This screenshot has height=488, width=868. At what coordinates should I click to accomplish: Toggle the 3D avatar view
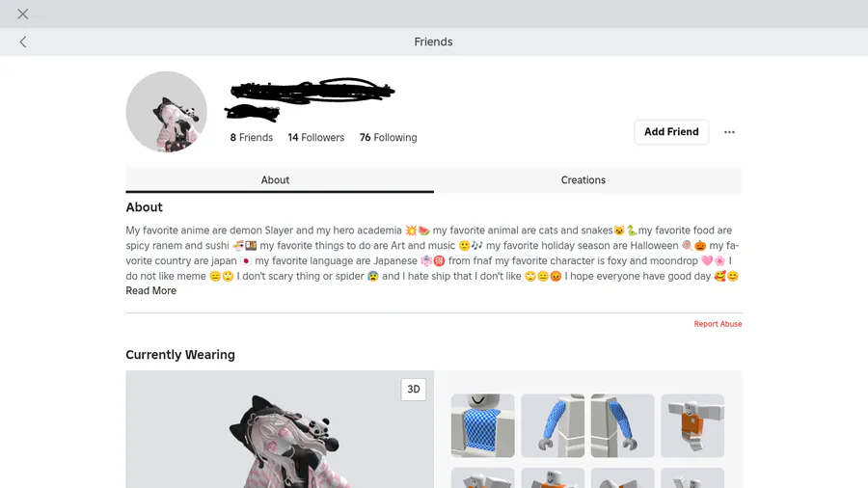coord(414,390)
